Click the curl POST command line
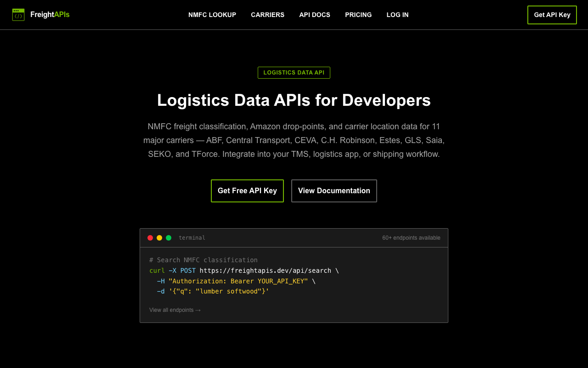Viewport: 588px width, 368px height. click(244, 270)
